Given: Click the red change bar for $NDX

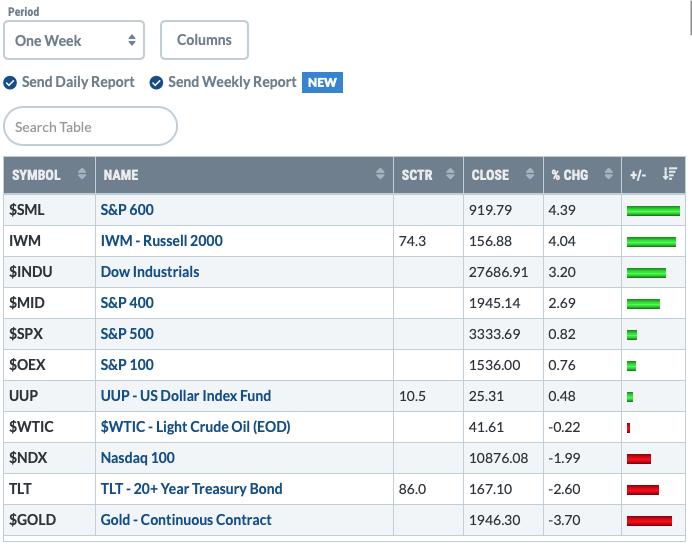Looking at the screenshot, I should pos(639,459).
